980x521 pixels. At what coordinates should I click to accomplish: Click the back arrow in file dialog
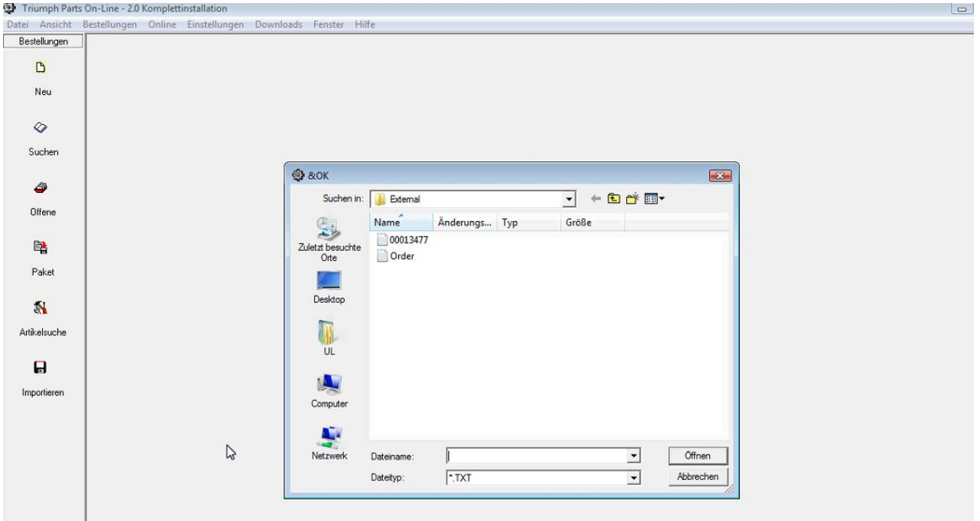tap(597, 199)
